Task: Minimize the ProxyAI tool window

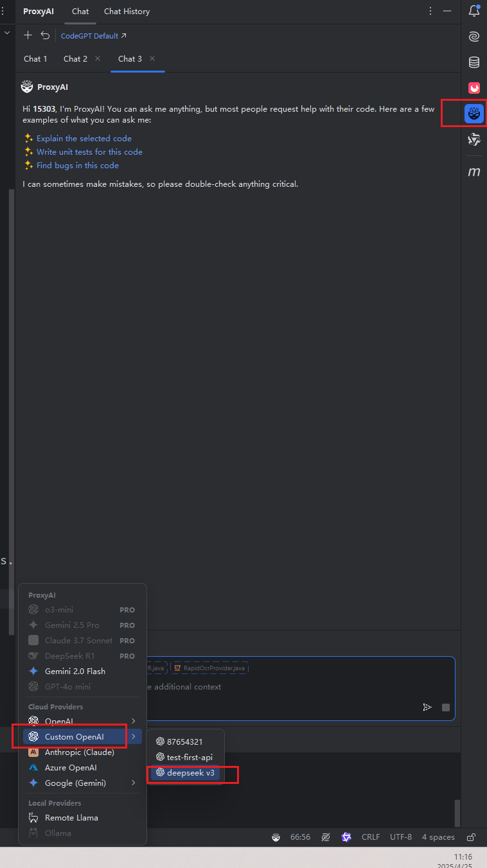Action: point(447,11)
